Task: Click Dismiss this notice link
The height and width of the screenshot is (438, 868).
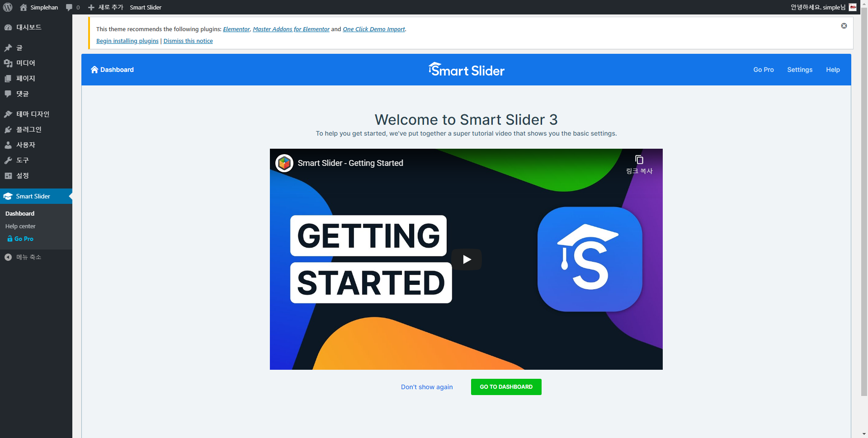Action: coord(188,41)
